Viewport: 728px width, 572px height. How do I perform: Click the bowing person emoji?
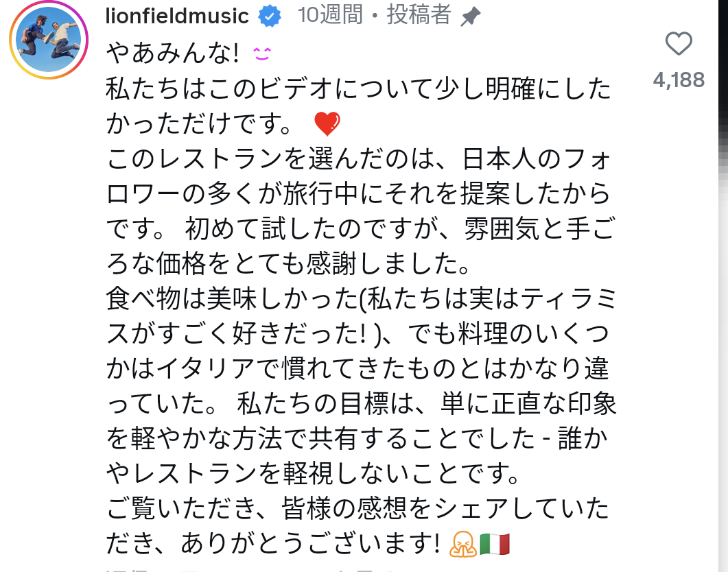click(x=462, y=544)
